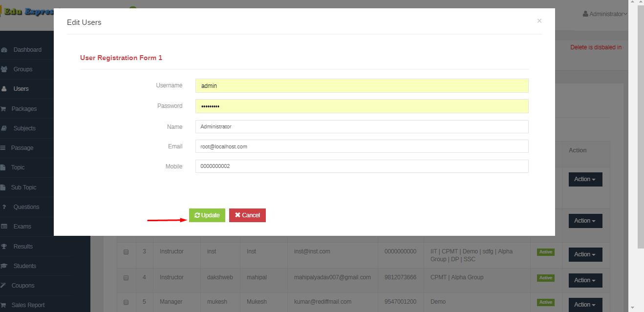Click the Passage lines icon in sidebar

click(3, 148)
